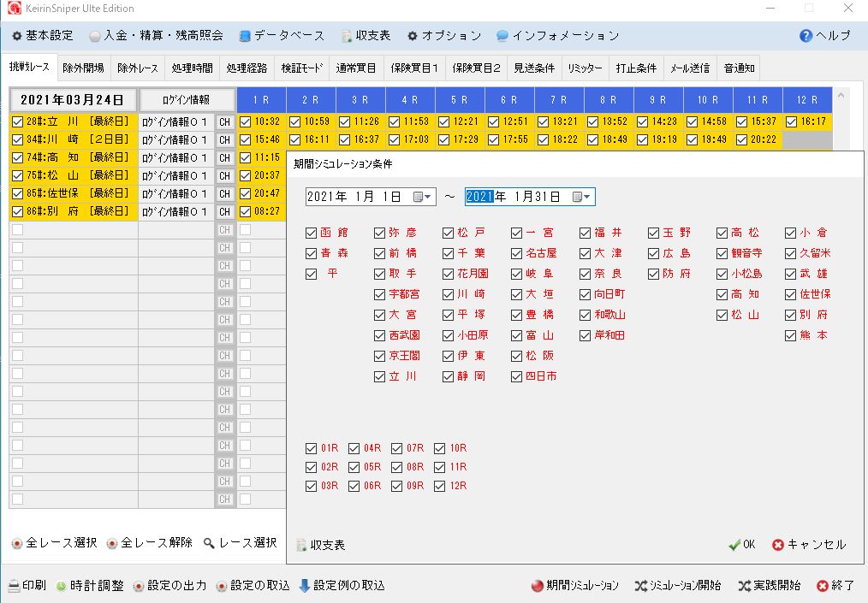This screenshot has width=868, height=603.
Task: Open the メール送信 tab
Action: (690, 68)
